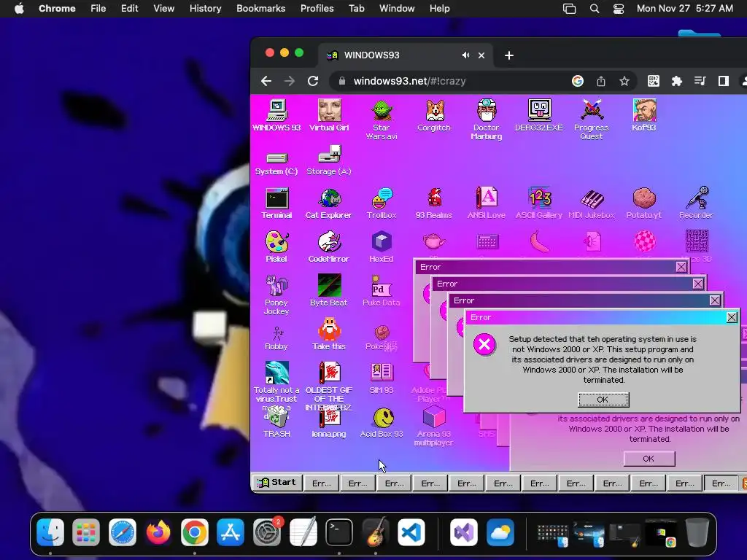Viewport: 747px width, 560px height.
Task: Close the front Error dialog
Action: point(732,317)
